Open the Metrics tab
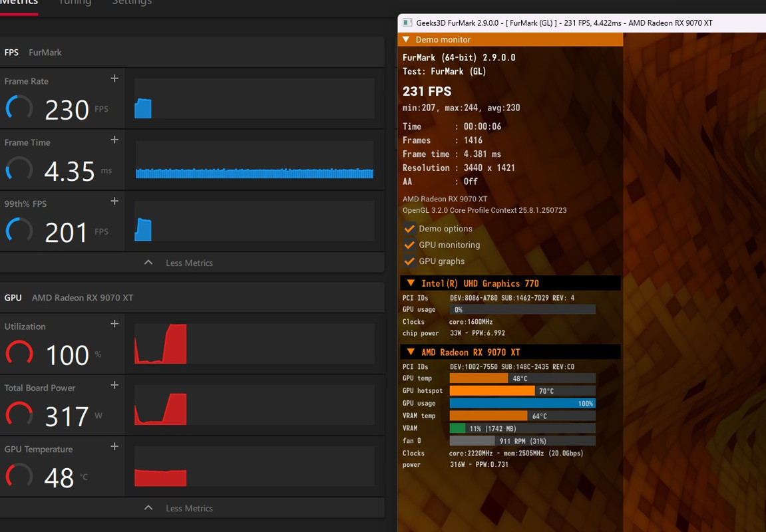 (x=19, y=3)
